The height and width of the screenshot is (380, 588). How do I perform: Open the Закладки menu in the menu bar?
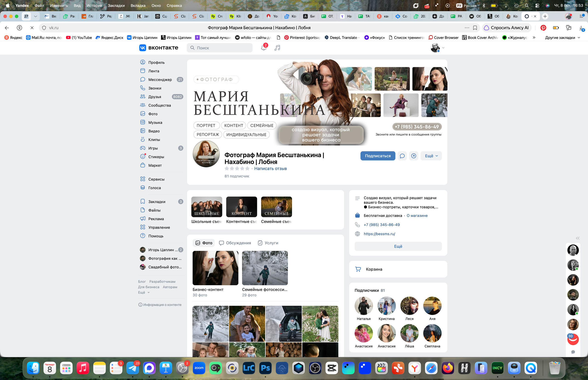[x=116, y=6]
